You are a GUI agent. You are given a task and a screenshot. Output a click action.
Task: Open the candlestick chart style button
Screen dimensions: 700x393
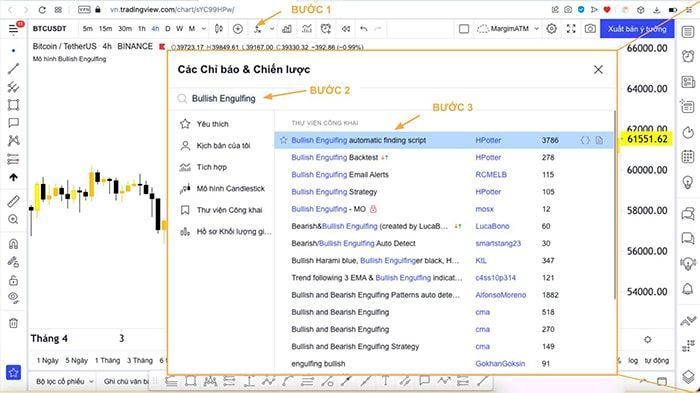[219, 29]
